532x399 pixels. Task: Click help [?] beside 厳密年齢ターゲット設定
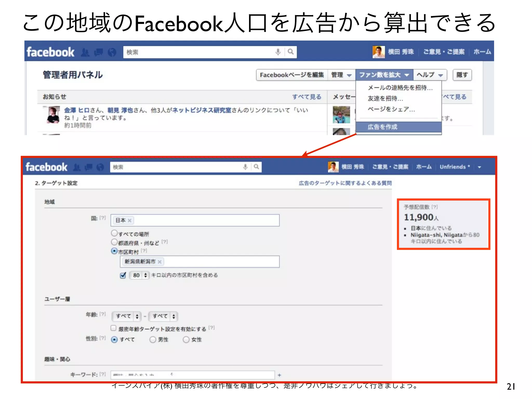tap(212, 328)
